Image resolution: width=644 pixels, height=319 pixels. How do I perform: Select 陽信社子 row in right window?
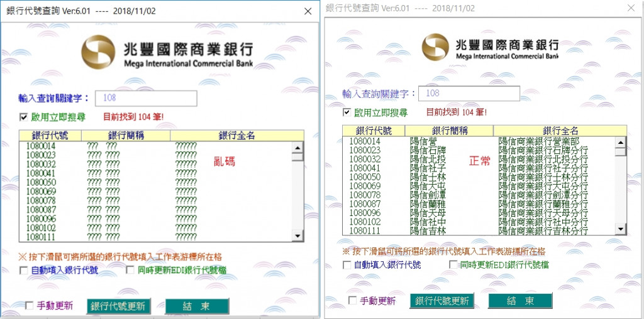pyautogui.click(x=479, y=168)
